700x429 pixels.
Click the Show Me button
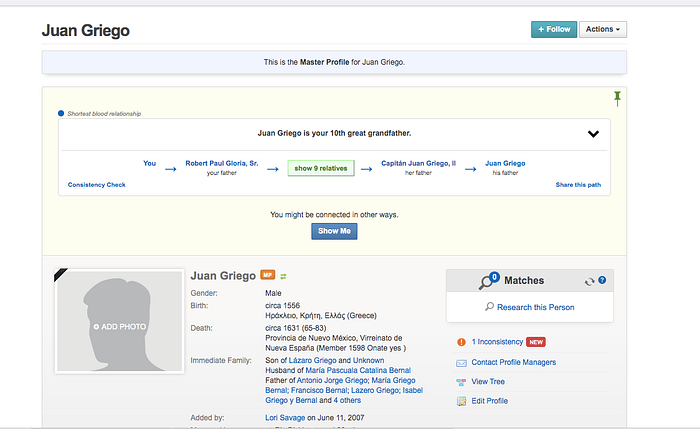tap(334, 231)
